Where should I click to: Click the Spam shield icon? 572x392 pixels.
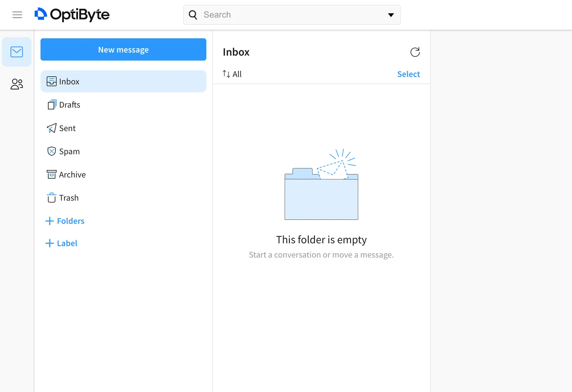(51, 151)
